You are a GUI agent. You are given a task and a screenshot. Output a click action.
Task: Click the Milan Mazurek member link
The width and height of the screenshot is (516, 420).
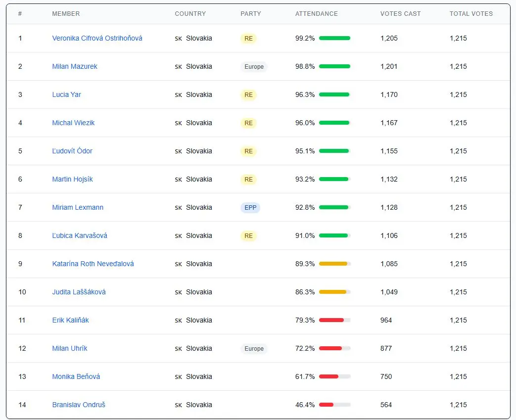75,66
